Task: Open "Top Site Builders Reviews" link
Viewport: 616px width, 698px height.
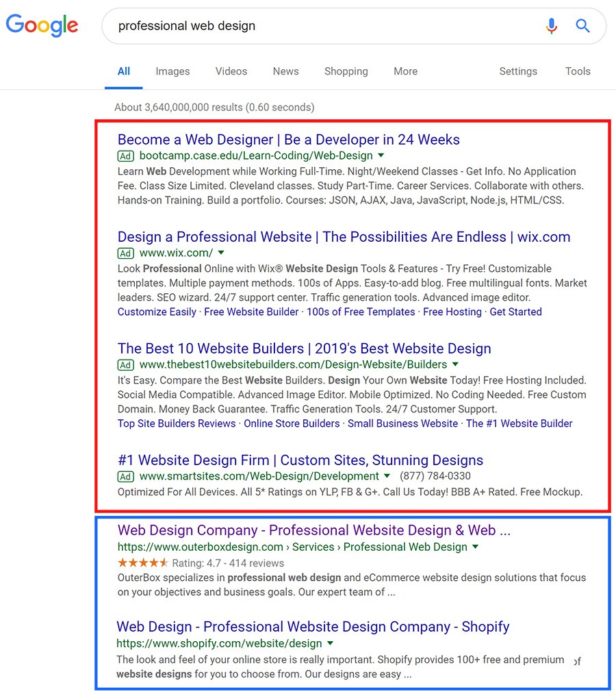Action: [x=176, y=423]
